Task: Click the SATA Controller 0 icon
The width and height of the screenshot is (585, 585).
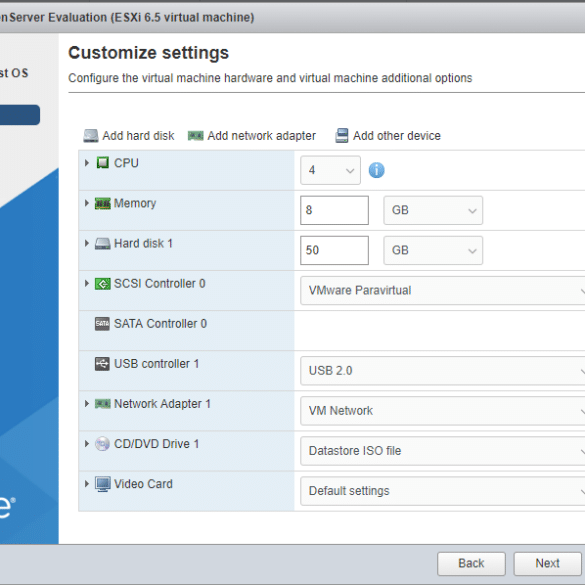Action: coord(102,324)
